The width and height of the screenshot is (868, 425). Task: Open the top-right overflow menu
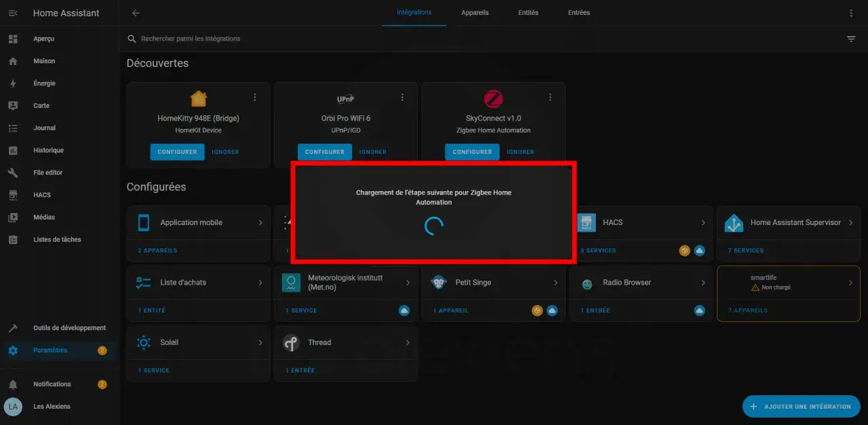852,13
